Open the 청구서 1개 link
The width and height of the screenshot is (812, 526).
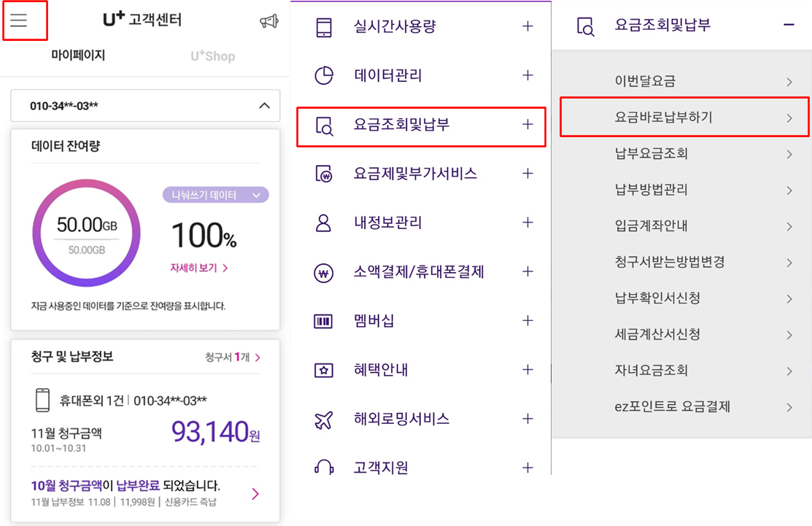233,357
